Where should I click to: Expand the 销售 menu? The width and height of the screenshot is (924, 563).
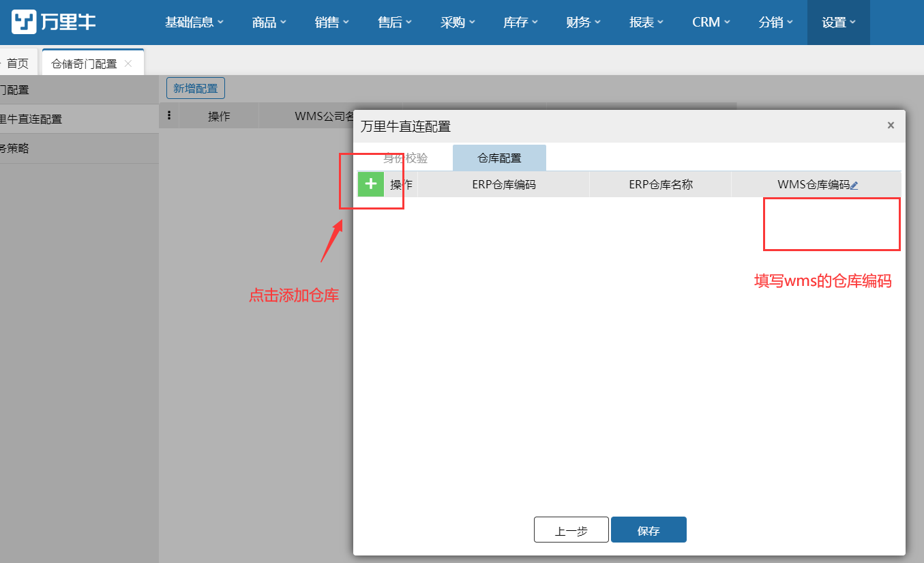(332, 23)
